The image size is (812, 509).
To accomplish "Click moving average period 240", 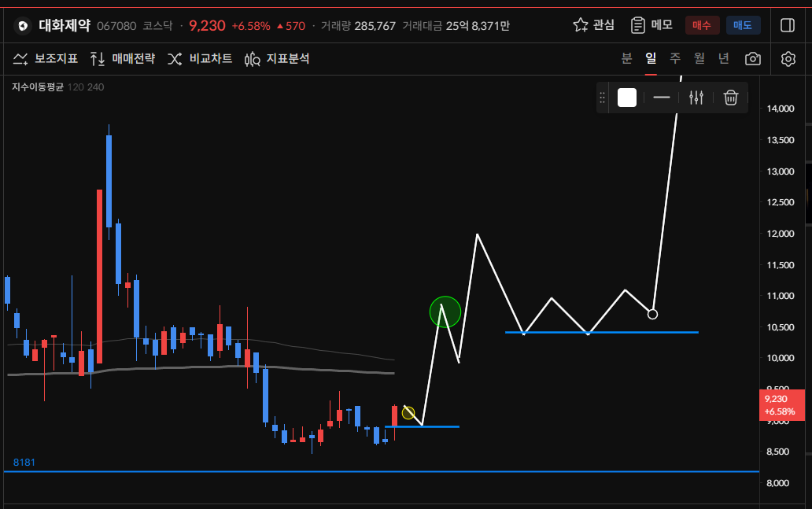I will [x=95, y=87].
